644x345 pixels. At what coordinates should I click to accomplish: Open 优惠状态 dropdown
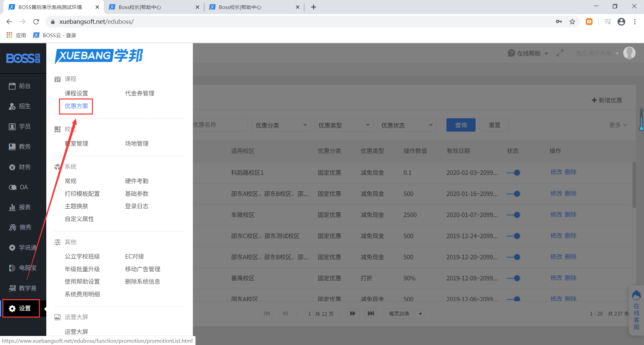coord(407,125)
